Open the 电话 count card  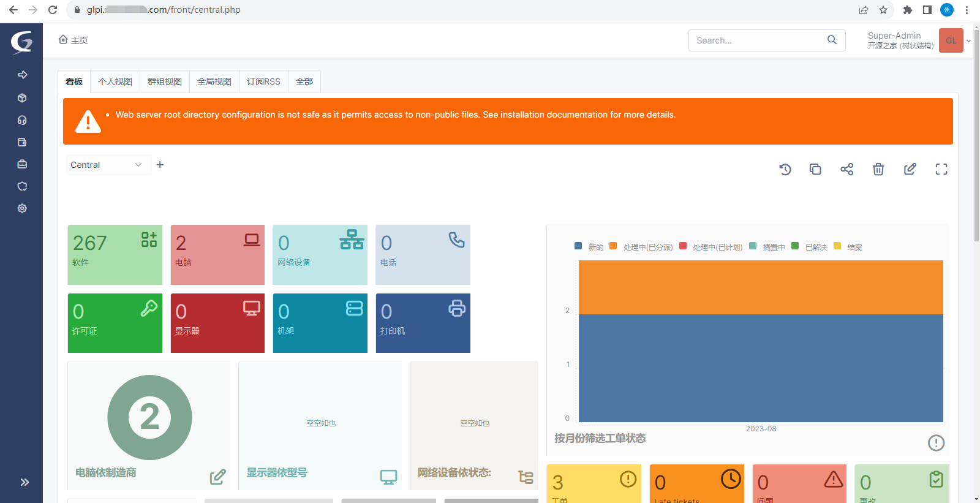pyautogui.click(x=423, y=255)
